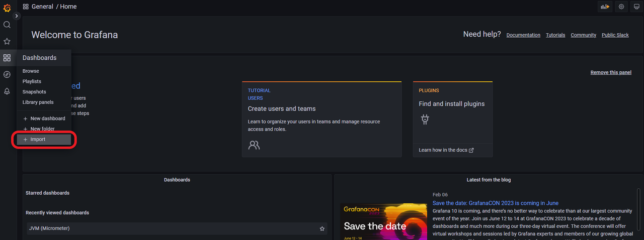Open the Create users and teams tutorial card

click(x=321, y=119)
